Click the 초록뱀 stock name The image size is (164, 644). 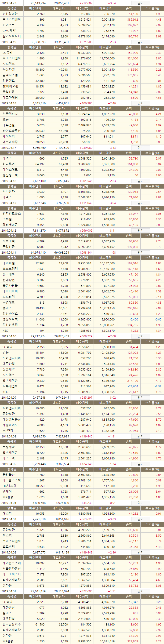(7, 219)
